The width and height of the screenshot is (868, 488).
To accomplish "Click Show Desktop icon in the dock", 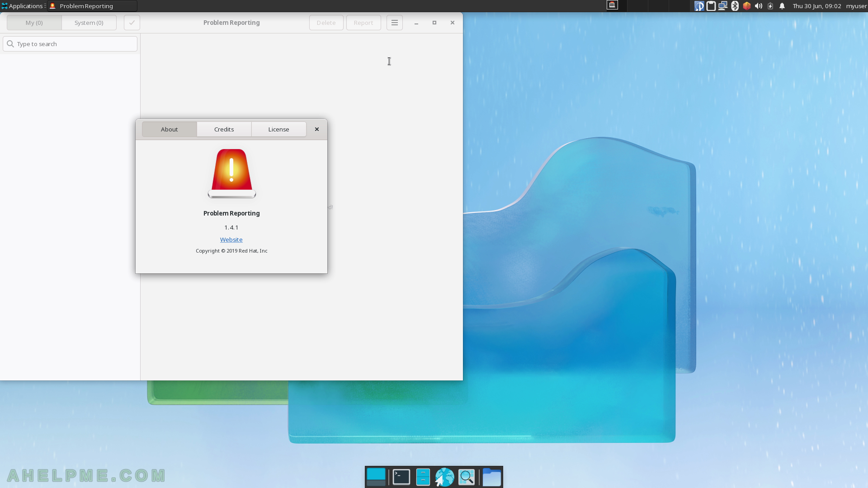I will coord(376,477).
